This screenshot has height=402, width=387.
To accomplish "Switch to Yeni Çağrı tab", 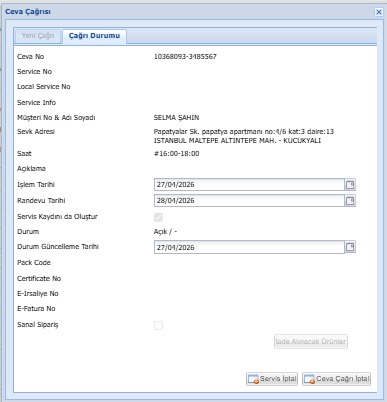I will tap(38, 36).
